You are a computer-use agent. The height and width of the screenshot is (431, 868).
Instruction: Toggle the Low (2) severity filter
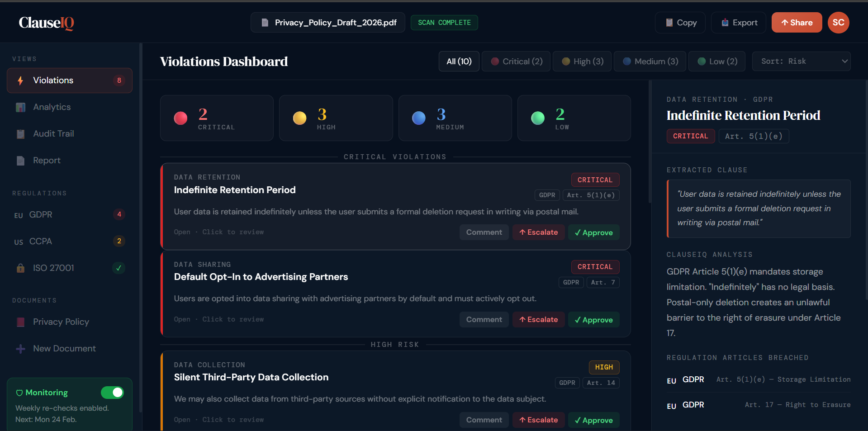[x=717, y=62]
